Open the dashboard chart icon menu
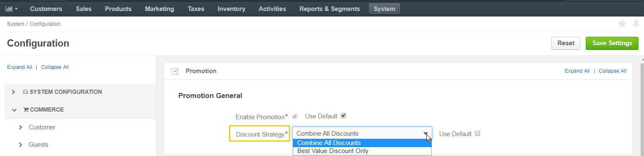This screenshot has height=156, width=644. tap(11, 8)
